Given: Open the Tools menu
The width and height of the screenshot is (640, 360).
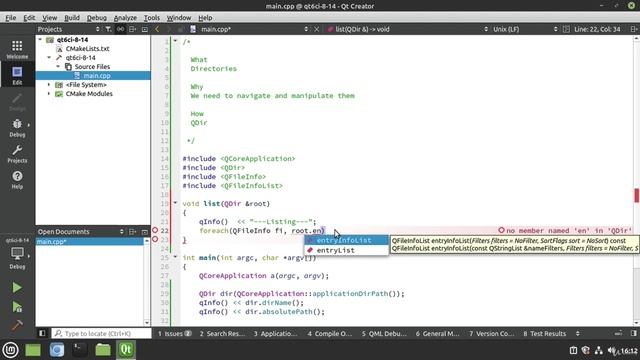Looking at the screenshot, I should (x=151, y=18).
